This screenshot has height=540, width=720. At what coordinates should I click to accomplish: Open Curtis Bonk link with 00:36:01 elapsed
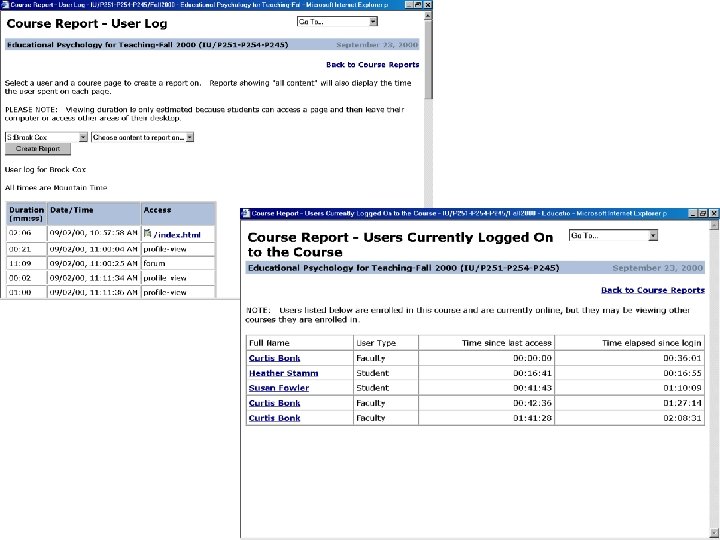(x=274, y=358)
